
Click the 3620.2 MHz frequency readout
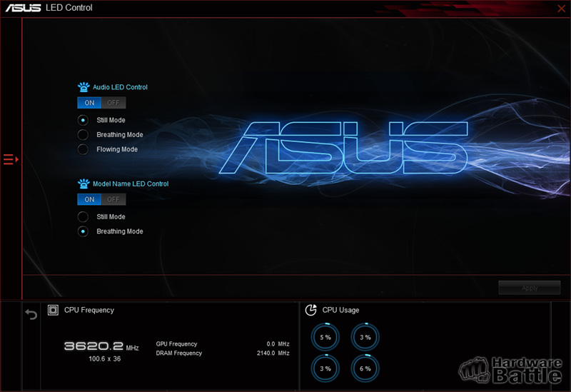coord(101,346)
